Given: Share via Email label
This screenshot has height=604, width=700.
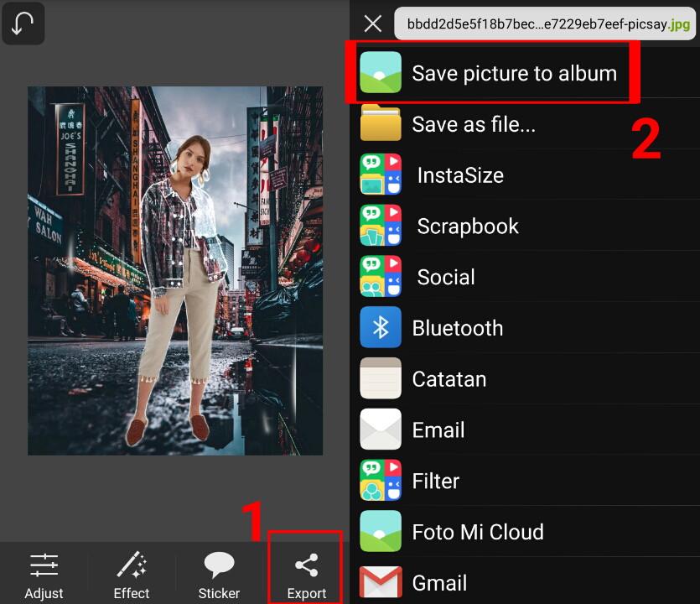Looking at the screenshot, I should click(x=438, y=430).
